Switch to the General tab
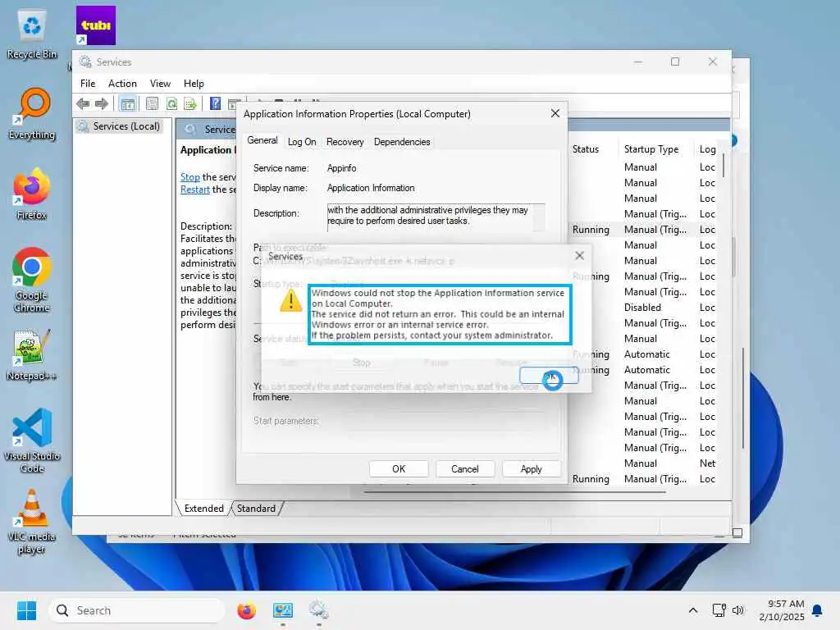Viewport: 840px width, 630px height. [262, 140]
